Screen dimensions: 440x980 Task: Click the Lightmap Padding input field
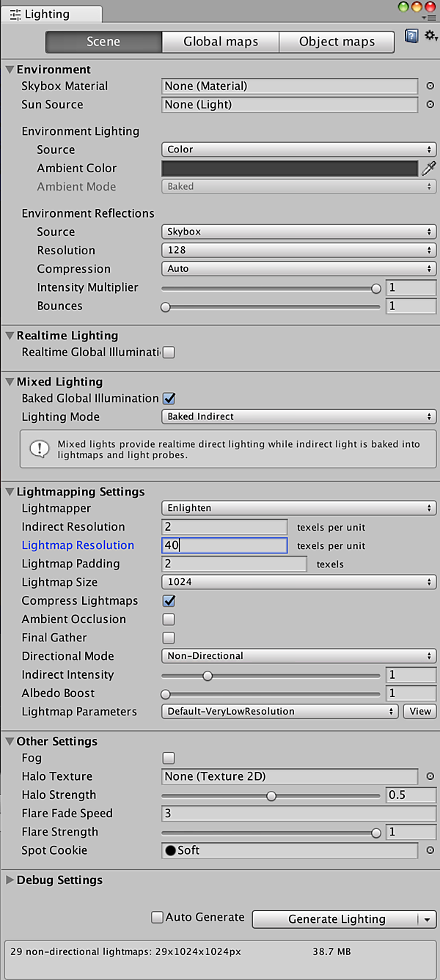234,564
